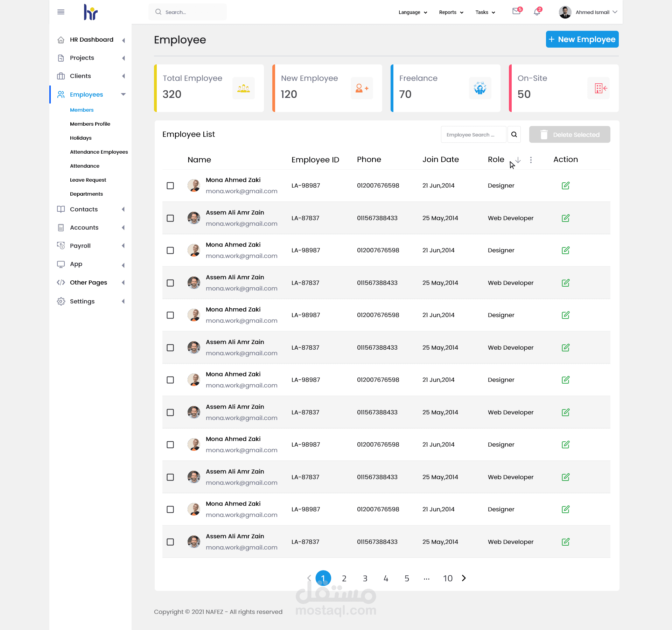Type in the Employee Search input field
672x630 pixels.
pos(474,134)
